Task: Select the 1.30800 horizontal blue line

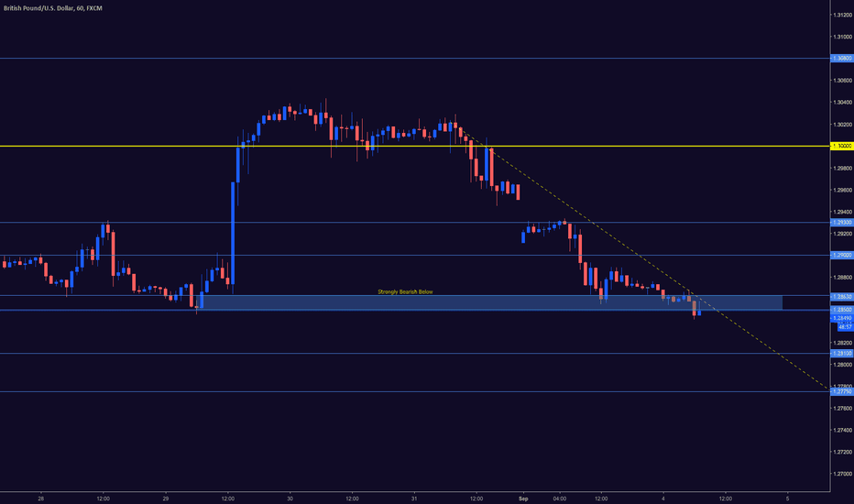Action: (x=414, y=59)
